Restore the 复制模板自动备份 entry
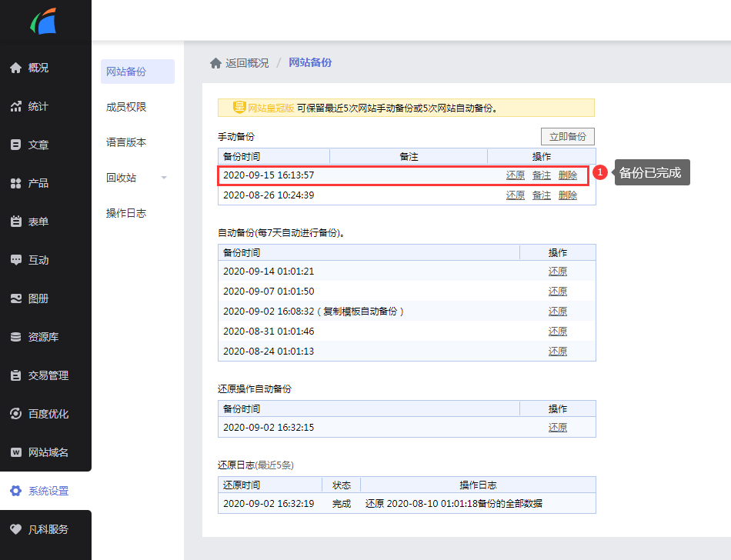731x560 pixels. pyautogui.click(x=558, y=312)
